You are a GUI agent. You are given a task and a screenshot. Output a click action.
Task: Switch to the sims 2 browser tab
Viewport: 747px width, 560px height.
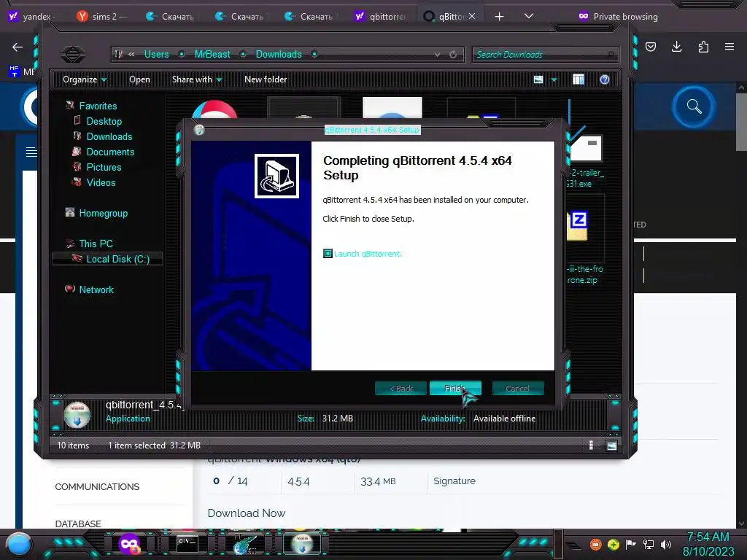coord(102,16)
